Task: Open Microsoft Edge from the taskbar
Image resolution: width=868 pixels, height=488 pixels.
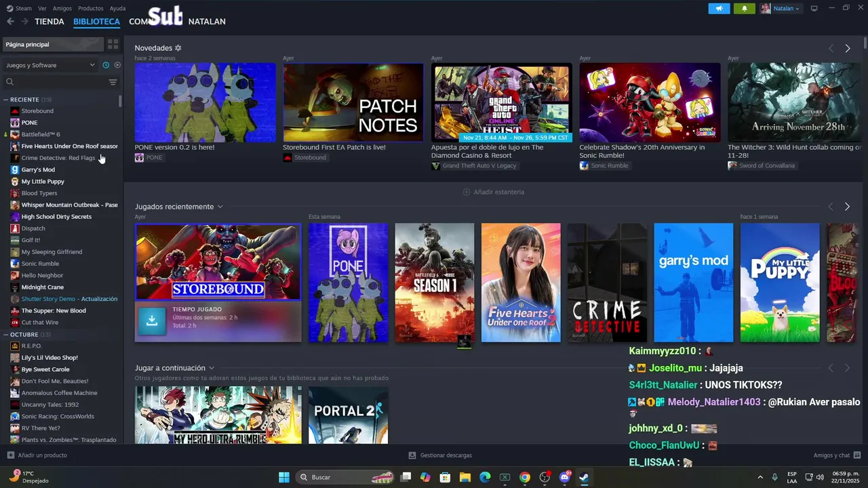Action: (485, 477)
